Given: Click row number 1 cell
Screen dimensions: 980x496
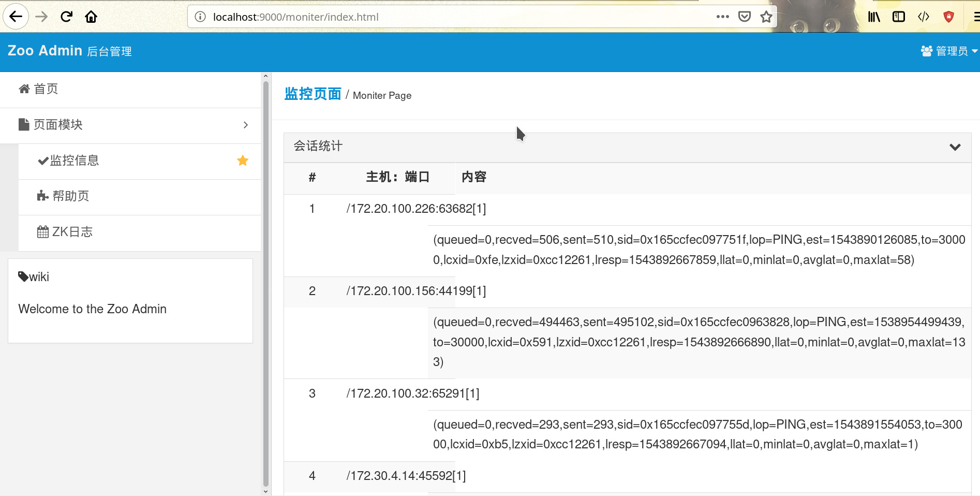Looking at the screenshot, I should [x=312, y=209].
